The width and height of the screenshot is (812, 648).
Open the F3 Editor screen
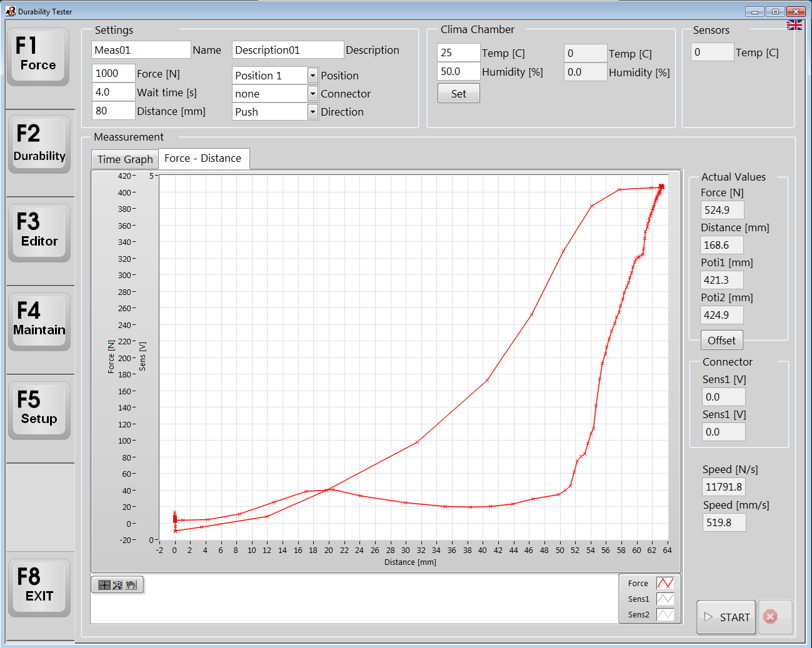39,232
